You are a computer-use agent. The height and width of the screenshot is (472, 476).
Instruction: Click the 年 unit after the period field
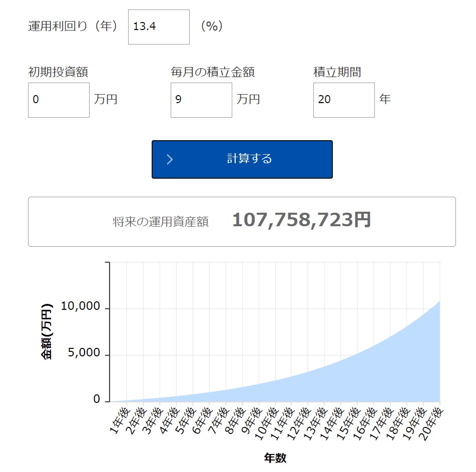point(385,99)
